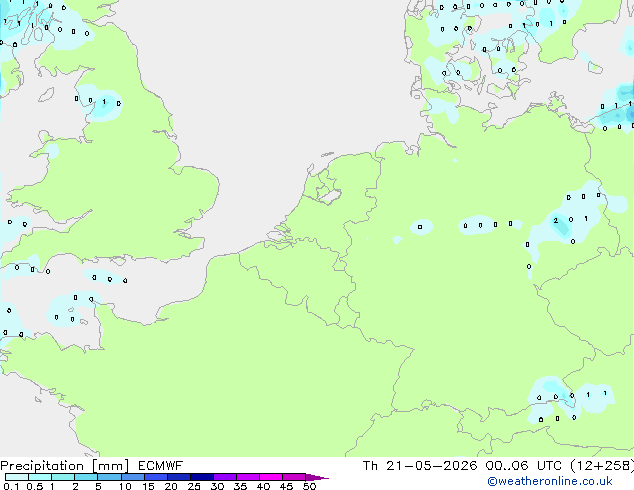Click the '0.1' legend scale label
This screenshot has height=490, width=634.
[11, 486]
